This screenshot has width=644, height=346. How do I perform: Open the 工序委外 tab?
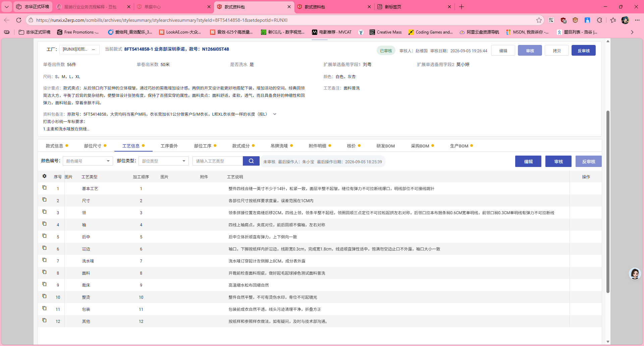point(169,146)
